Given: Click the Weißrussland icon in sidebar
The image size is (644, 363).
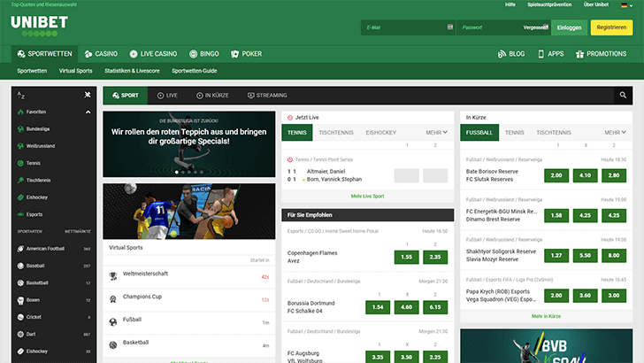Looking at the screenshot, I should point(20,146).
